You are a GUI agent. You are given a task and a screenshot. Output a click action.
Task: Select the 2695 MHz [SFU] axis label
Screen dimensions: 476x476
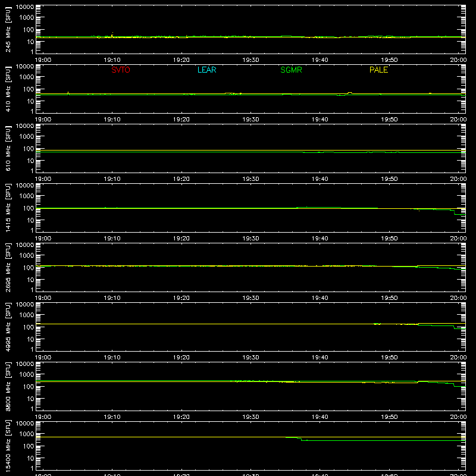tap(8, 267)
